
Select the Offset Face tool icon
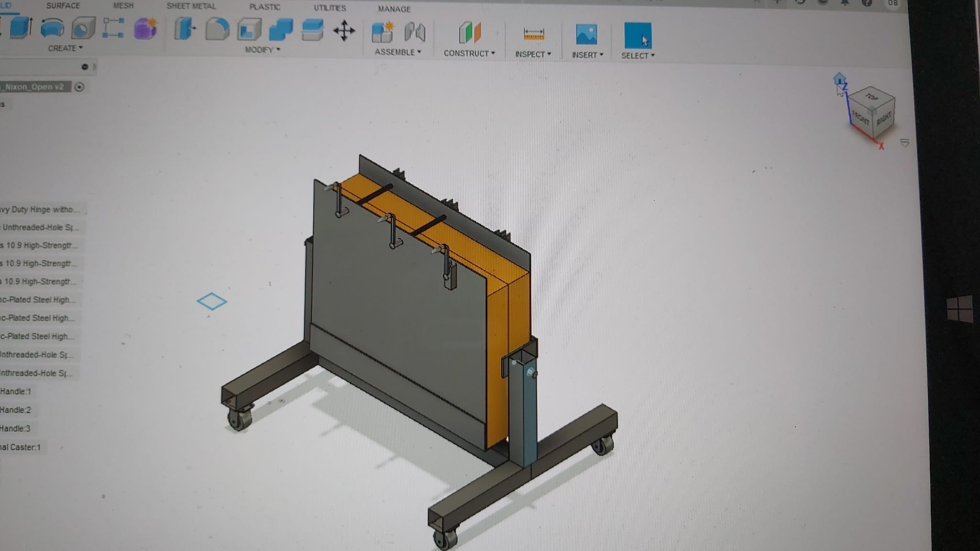pyautogui.click(x=312, y=30)
